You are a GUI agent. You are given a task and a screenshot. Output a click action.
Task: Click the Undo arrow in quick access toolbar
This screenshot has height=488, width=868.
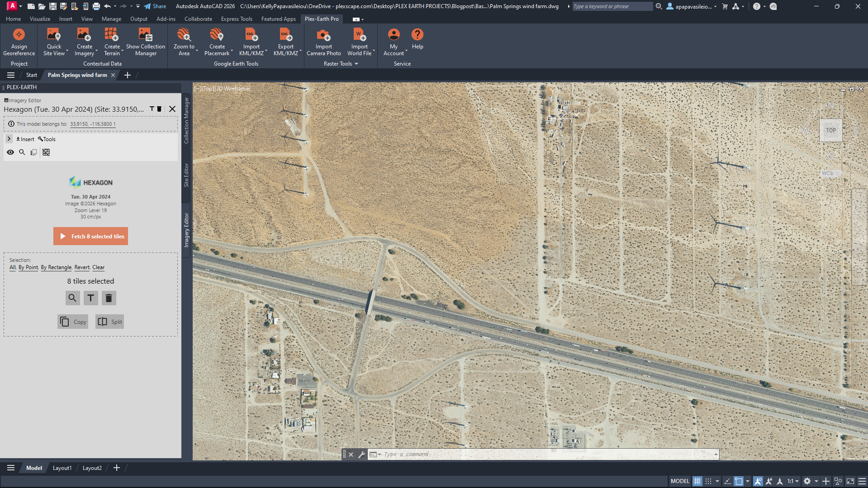(107, 6)
